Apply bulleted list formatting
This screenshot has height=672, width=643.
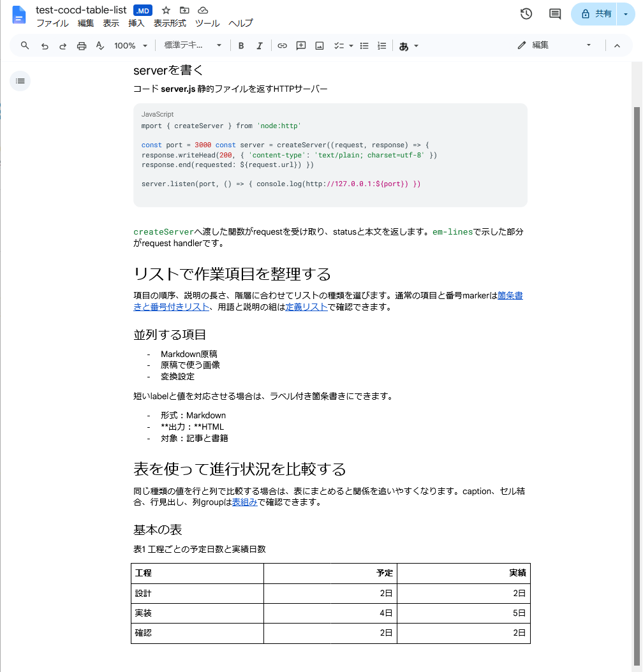coord(364,46)
